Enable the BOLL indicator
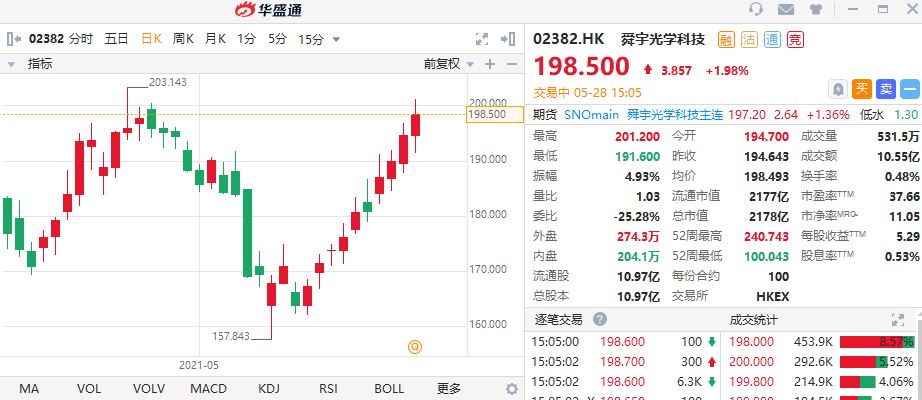 389,389
